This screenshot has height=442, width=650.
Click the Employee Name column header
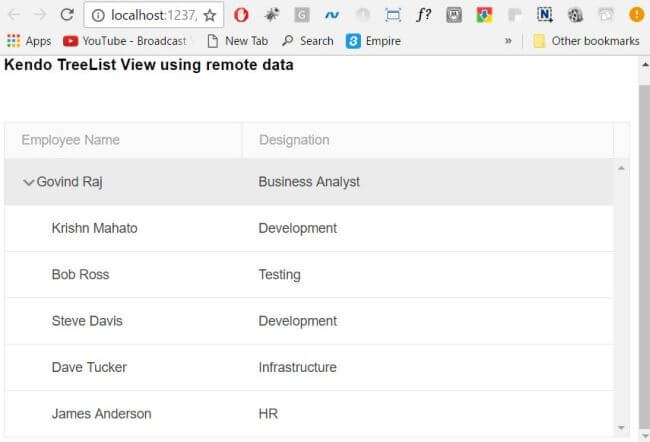(x=70, y=140)
